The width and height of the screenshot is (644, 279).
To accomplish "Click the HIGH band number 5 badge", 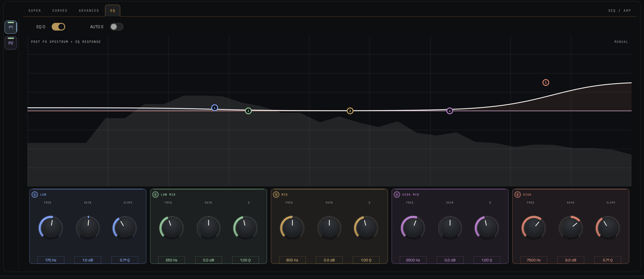I will click(x=517, y=194).
